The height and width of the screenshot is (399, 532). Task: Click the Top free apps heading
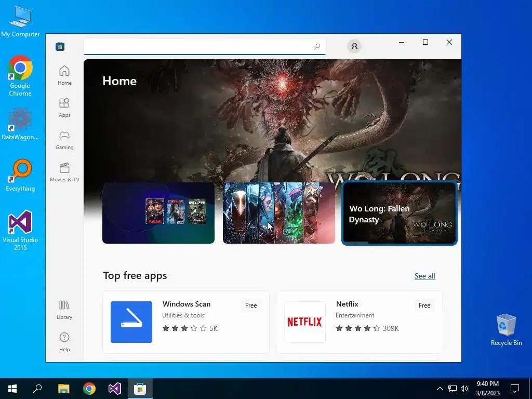[135, 275]
